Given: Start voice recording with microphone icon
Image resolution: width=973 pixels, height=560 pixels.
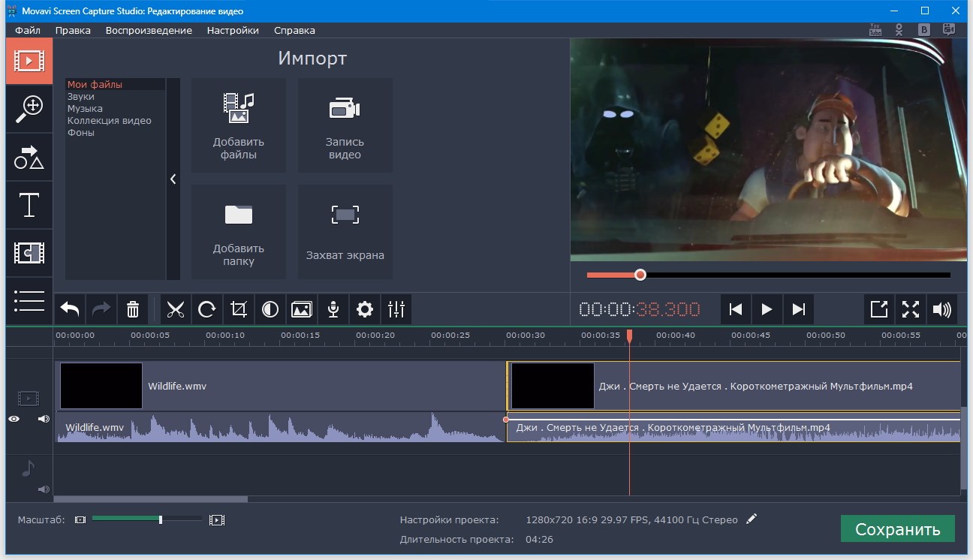Looking at the screenshot, I should tap(333, 309).
